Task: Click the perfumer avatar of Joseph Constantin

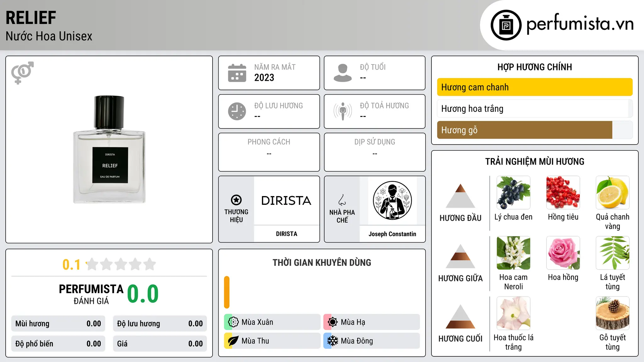Action: coord(392,200)
